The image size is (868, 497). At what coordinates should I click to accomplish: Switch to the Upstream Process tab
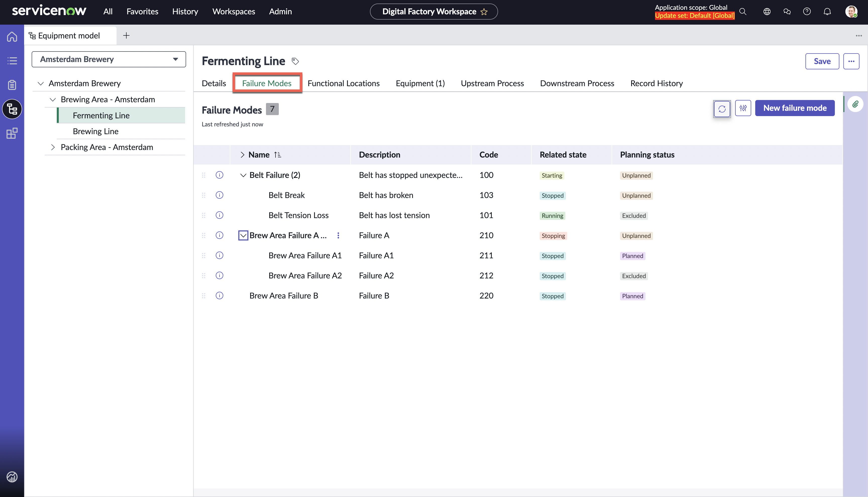click(492, 83)
